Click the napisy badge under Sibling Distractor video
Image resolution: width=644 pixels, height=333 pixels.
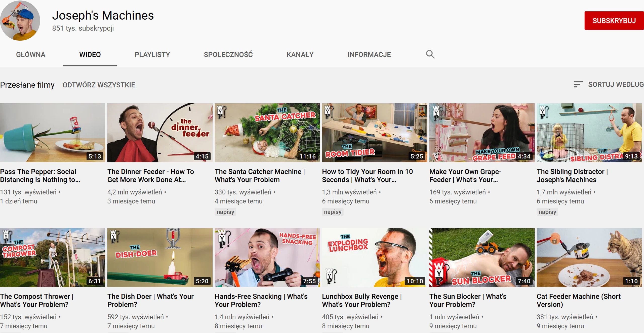547,212
